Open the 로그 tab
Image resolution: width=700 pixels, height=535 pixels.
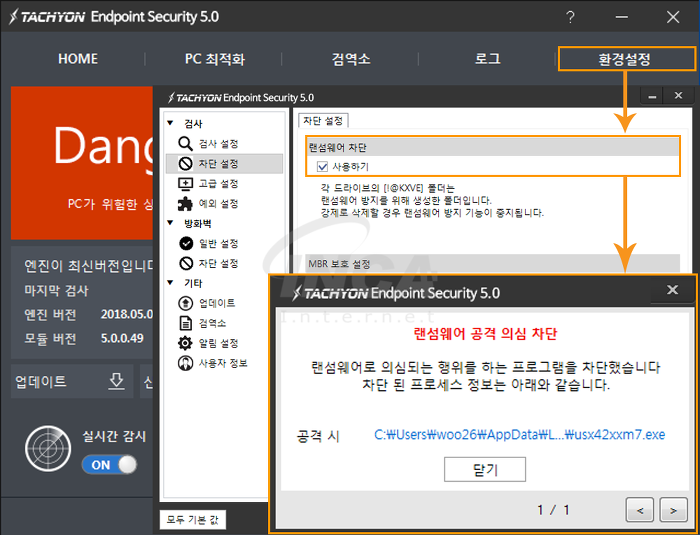pos(488,59)
